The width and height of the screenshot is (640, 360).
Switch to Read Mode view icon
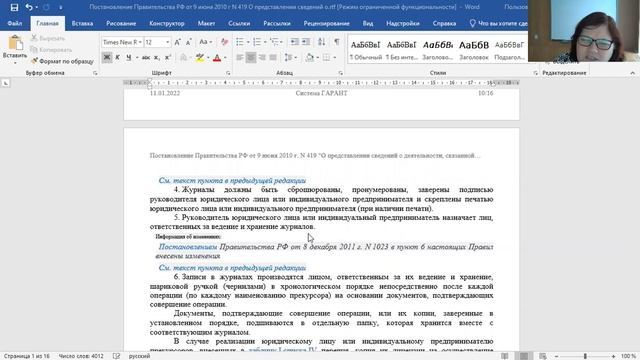pyautogui.click(x=505, y=356)
